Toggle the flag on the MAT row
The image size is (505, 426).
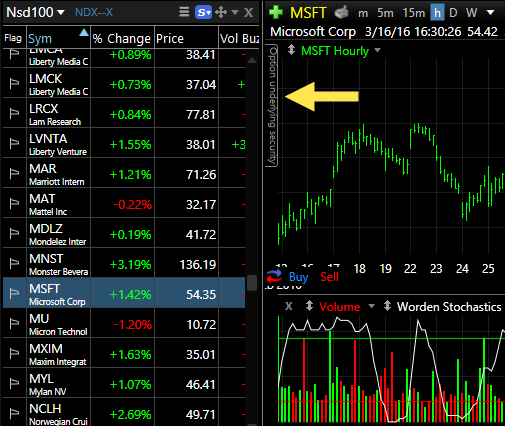pyautogui.click(x=14, y=203)
